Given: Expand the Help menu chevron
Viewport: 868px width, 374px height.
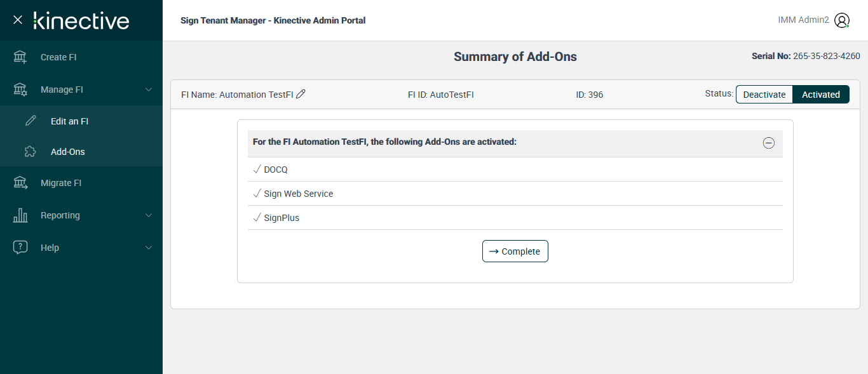Looking at the screenshot, I should pyautogui.click(x=149, y=248).
